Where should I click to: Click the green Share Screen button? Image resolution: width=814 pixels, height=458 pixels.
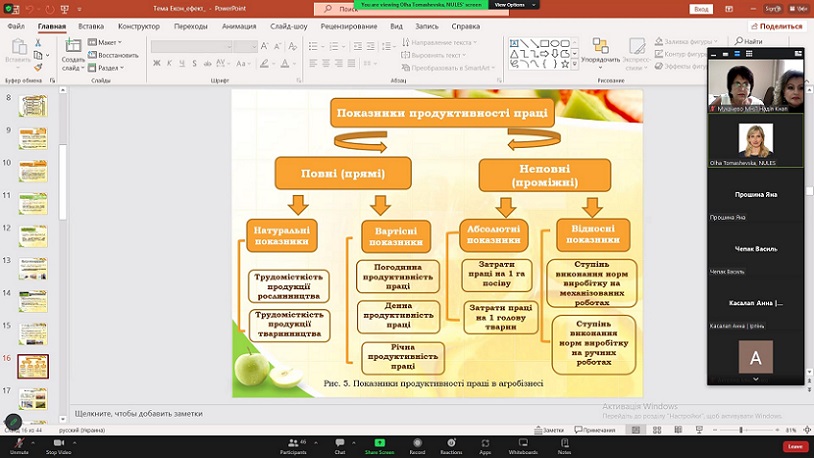(379, 446)
